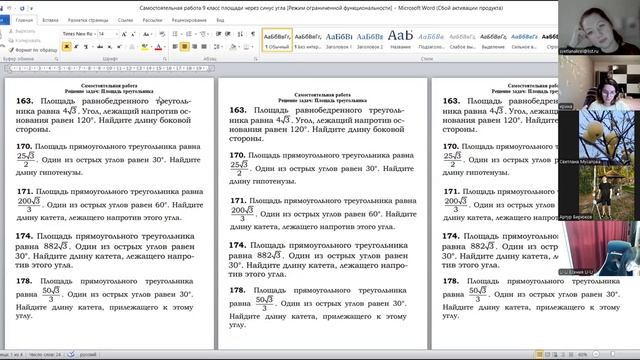
Task: Apply the Подзаголовок style
Action: pyautogui.click(x=431, y=40)
